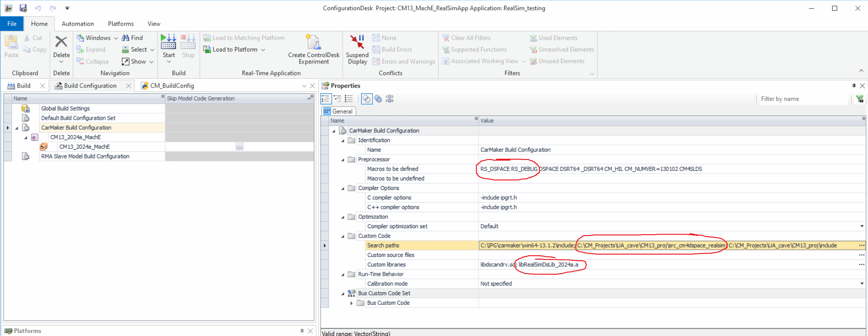Open the File menu

12,24
